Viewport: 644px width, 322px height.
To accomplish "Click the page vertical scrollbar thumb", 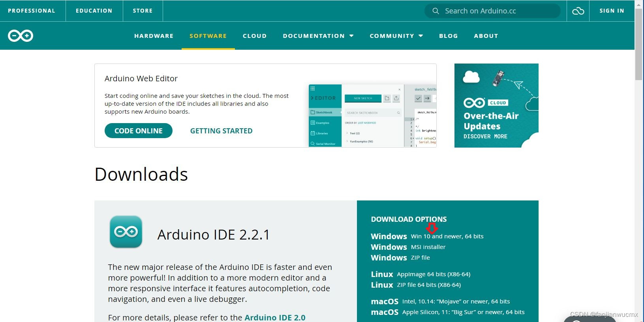I will coord(639,44).
